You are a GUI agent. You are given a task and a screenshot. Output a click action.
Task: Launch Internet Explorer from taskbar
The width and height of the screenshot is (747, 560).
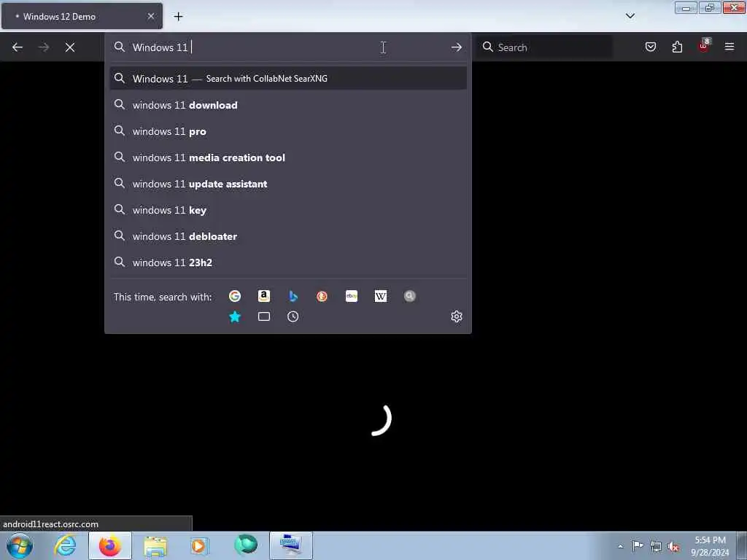point(65,545)
